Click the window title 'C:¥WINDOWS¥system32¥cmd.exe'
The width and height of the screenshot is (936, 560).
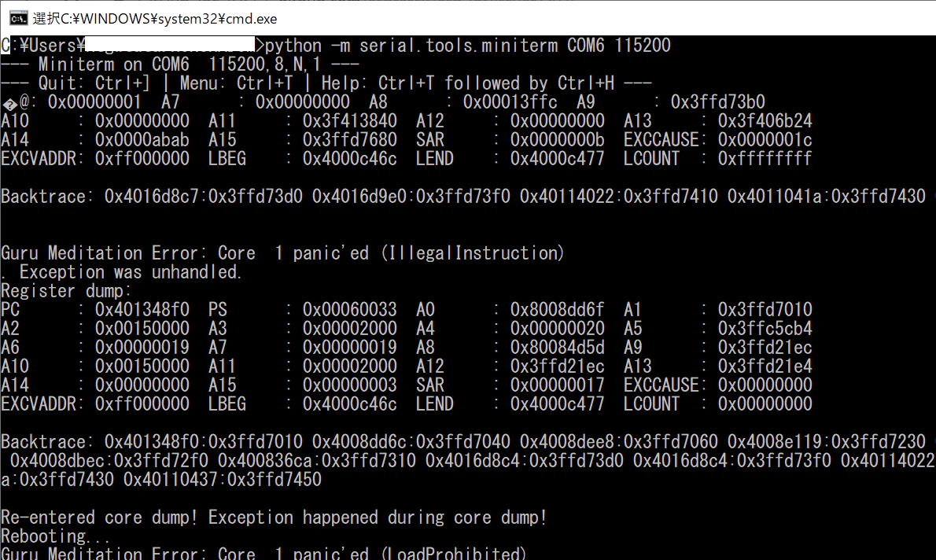tap(155, 19)
